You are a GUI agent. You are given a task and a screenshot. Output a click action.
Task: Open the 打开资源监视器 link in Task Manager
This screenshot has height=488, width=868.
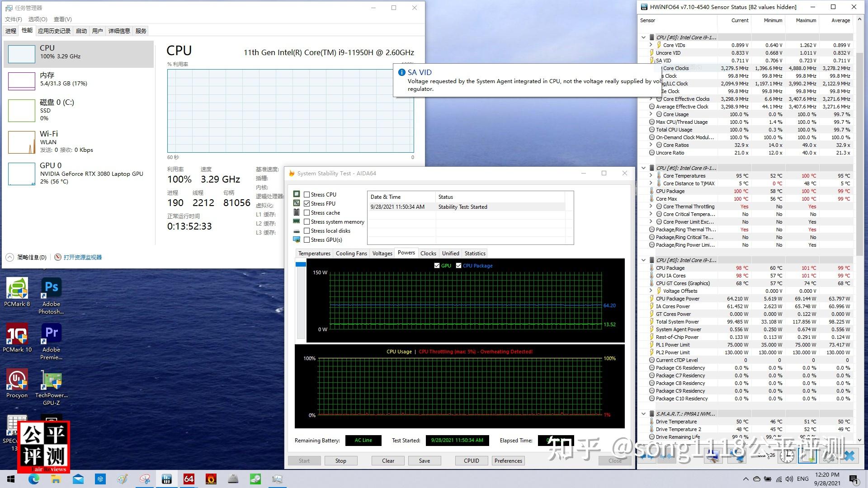pyautogui.click(x=82, y=257)
